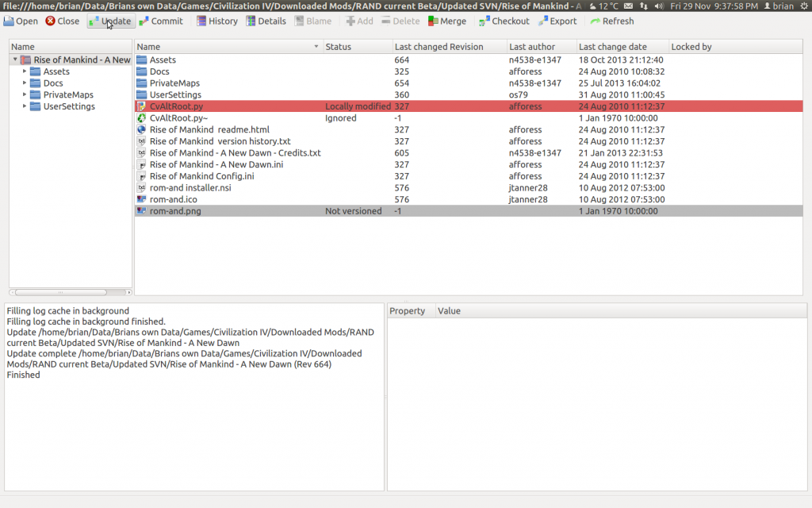Screen dimensions: 812x508
Task: Click the Open toolbar button
Action: (x=21, y=21)
